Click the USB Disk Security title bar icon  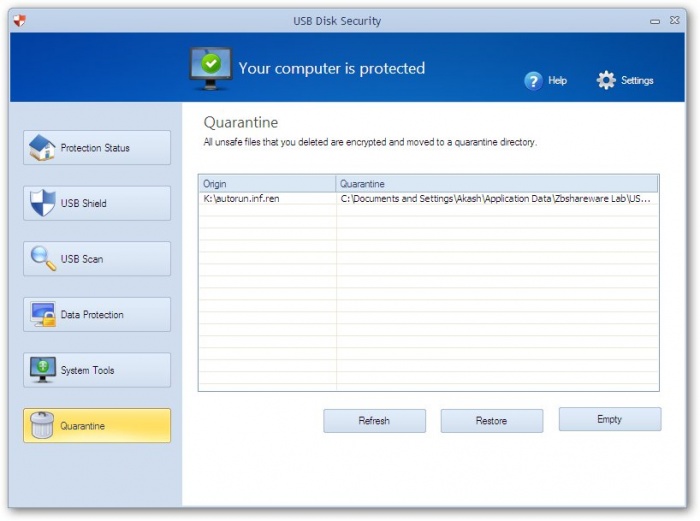[19, 21]
